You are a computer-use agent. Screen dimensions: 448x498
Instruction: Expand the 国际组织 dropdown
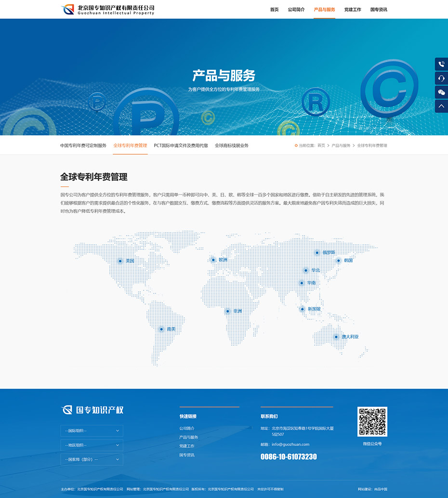pos(92,431)
